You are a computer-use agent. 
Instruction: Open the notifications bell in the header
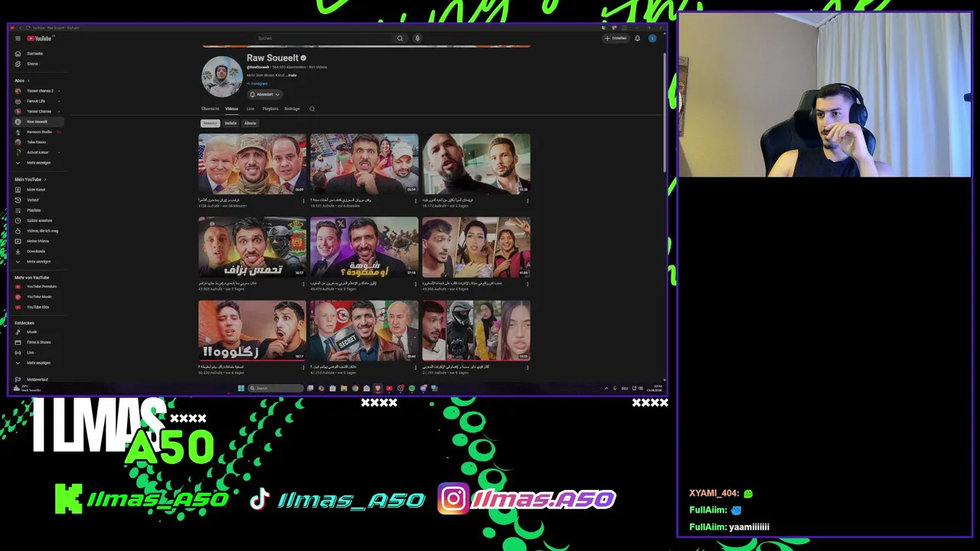(x=637, y=38)
